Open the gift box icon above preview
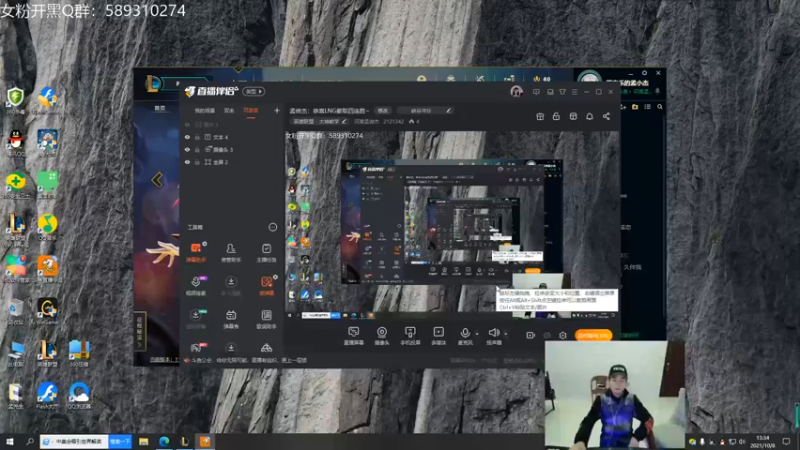This screenshot has height=450, width=800. (x=540, y=116)
